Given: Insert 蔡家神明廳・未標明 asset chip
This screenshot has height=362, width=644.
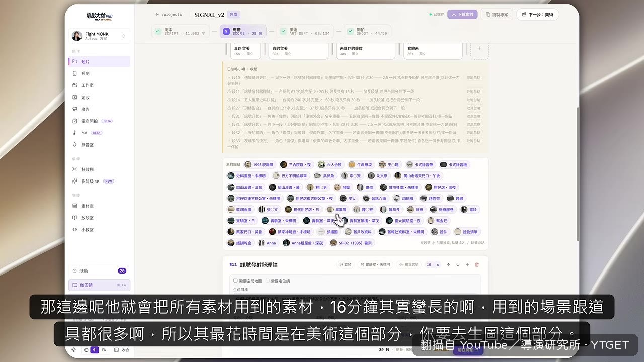Looking at the screenshot, I should 291,232.
